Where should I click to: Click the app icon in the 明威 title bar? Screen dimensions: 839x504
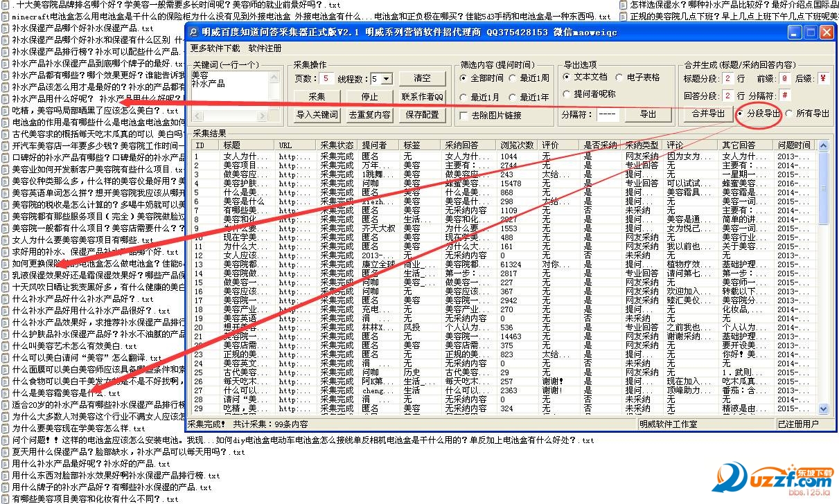click(x=193, y=32)
